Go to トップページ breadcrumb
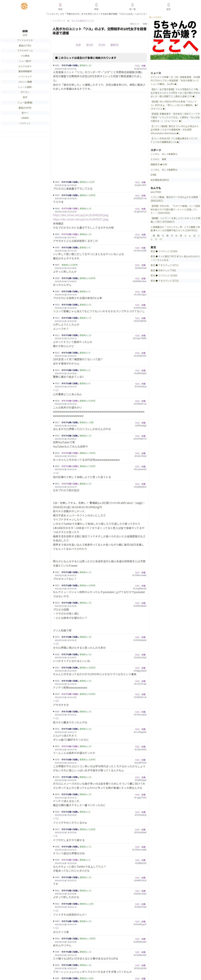The height and width of the screenshot is (980, 201). point(59,21)
